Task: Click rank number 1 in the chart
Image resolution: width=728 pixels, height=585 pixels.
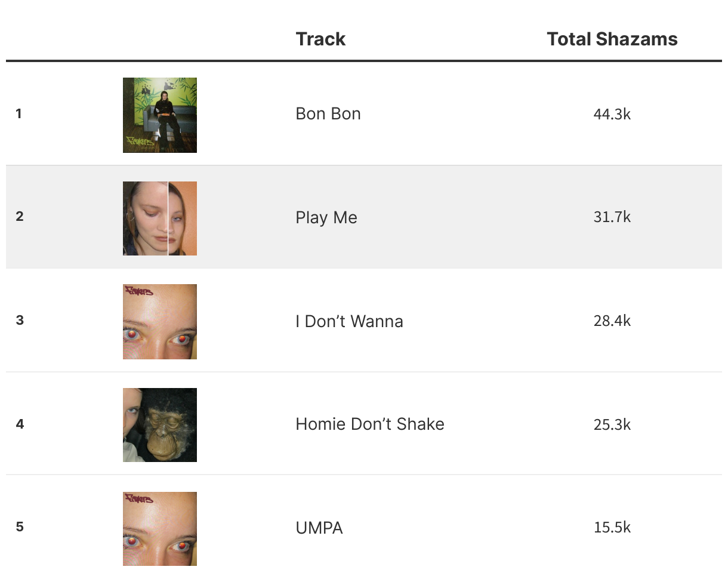Action: pos(19,113)
